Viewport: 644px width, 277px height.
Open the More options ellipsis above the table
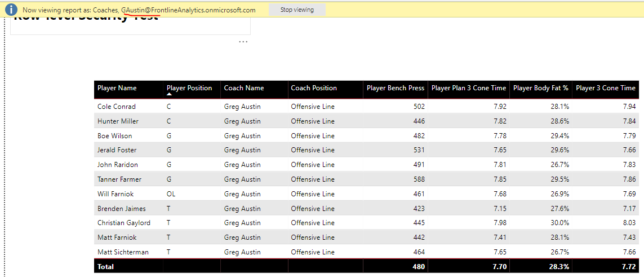click(x=243, y=42)
